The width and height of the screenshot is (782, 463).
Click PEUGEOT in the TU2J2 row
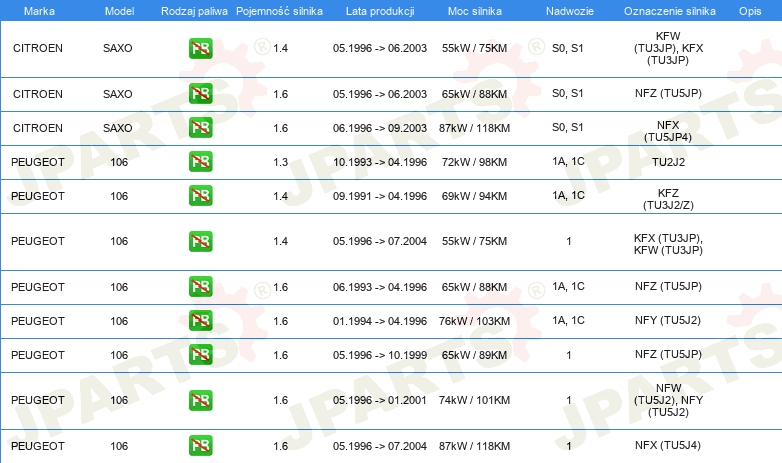pyautogui.click(x=38, y=162)
